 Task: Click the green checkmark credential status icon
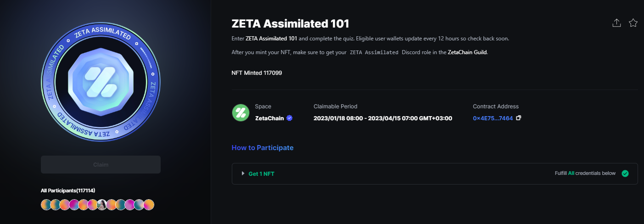pyautogui.click(x=625, y=174)
